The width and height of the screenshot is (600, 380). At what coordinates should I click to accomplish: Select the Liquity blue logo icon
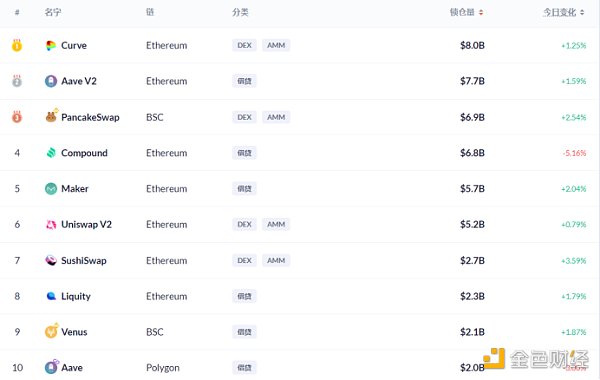(51, 296)
